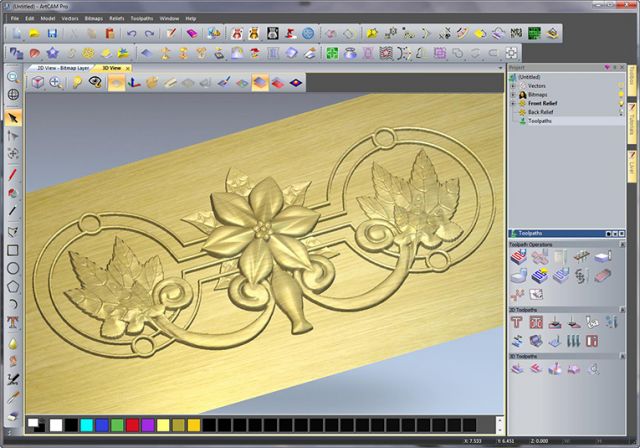Viewport: 640px width, 448px height.
Task: Click the zoom magnifier icon in 3D view toolbar
Action: coord(56,83)
